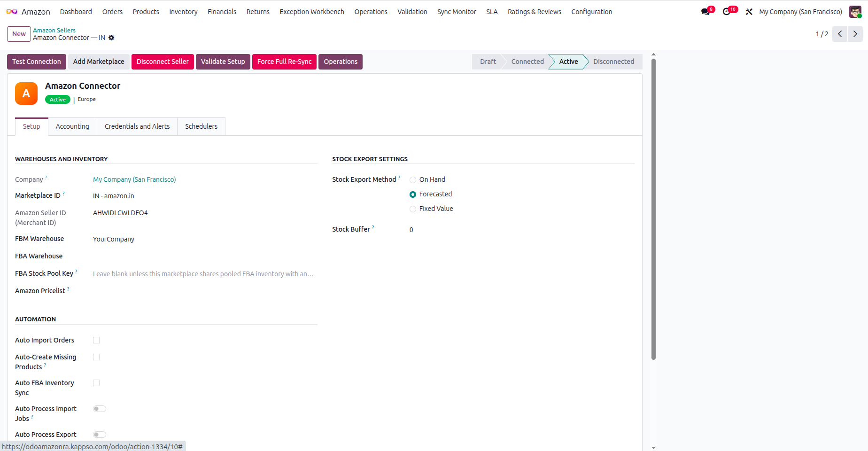This screenshot has height=451, width=868.
Task: Enable Auto Import Orders checkbox
Action: [x=96, y=340]
